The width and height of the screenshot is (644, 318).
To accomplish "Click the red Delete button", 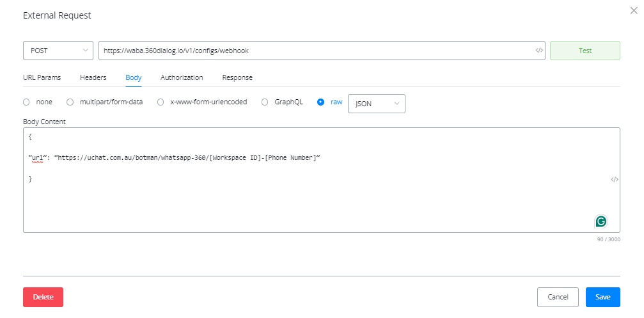I will (43, 297).
